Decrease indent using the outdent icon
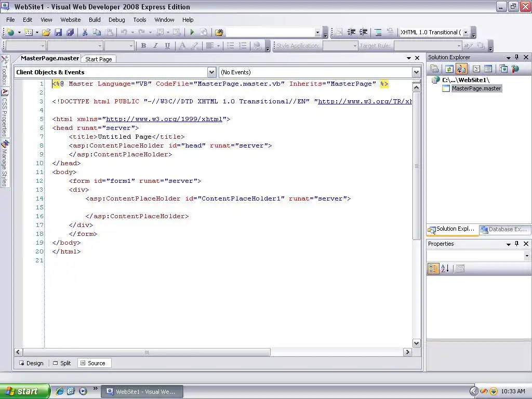The width and height of the screenshot is (532, 399). pyautogui.click(x=351, y=32)
